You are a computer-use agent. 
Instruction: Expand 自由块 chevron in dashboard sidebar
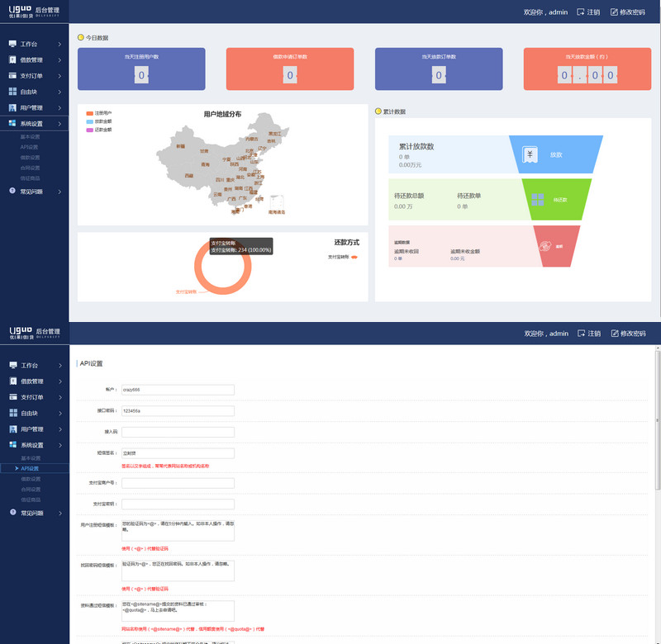click(59, 92)
